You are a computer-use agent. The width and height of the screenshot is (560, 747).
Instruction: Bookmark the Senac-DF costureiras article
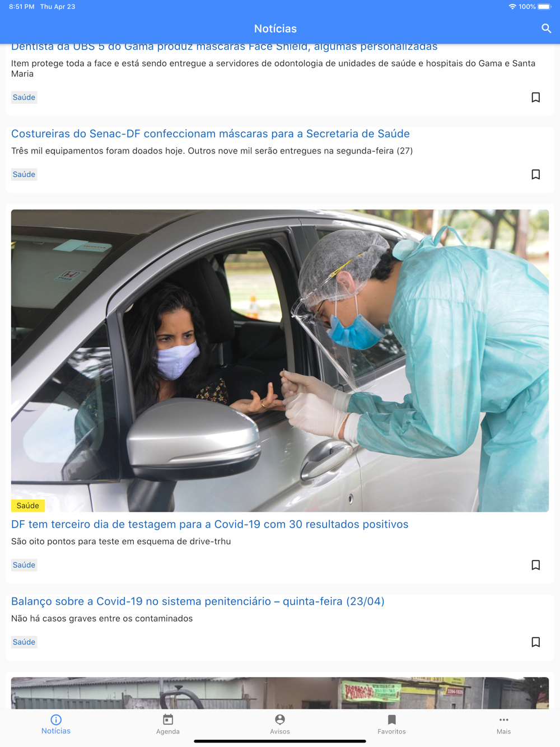[535, 175]
